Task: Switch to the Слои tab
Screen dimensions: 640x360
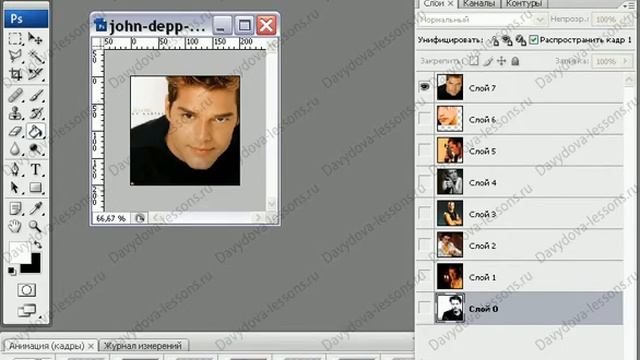Action: 433,4
